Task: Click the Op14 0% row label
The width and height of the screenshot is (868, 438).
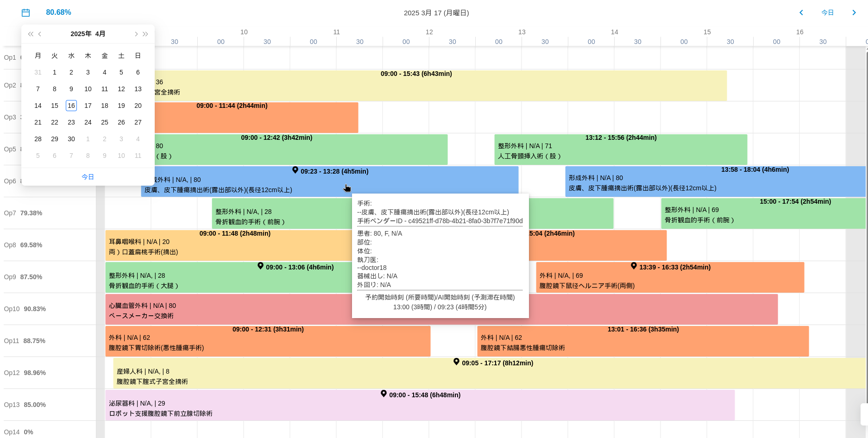Action: [19, 432]
